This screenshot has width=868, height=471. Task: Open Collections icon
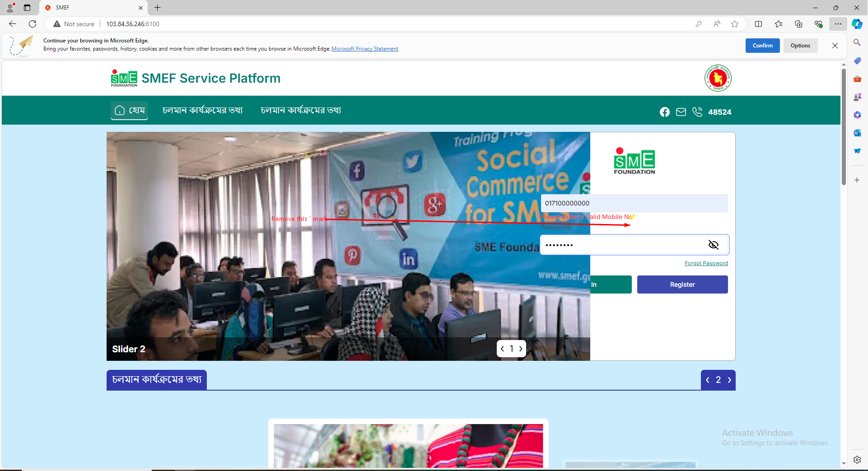pyautogui.click(x=798, y=24)
